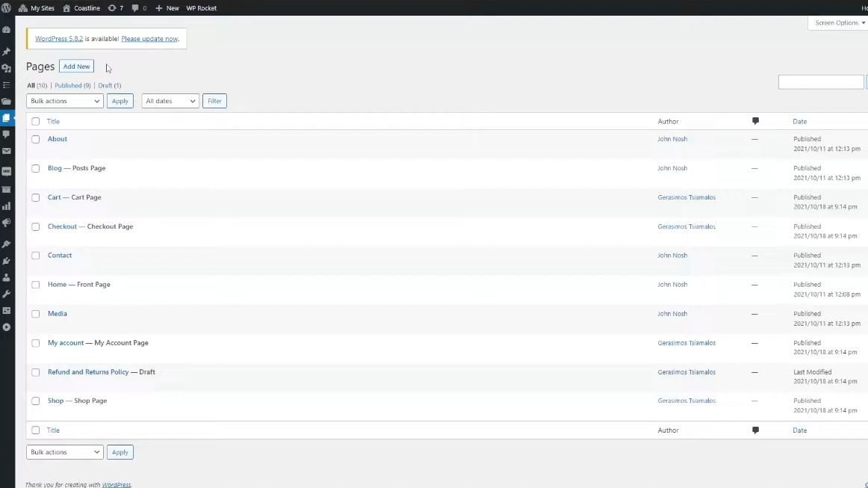Open Users from the sidebar icon
The height and width of the screenshot is (488, 868).
7,277
